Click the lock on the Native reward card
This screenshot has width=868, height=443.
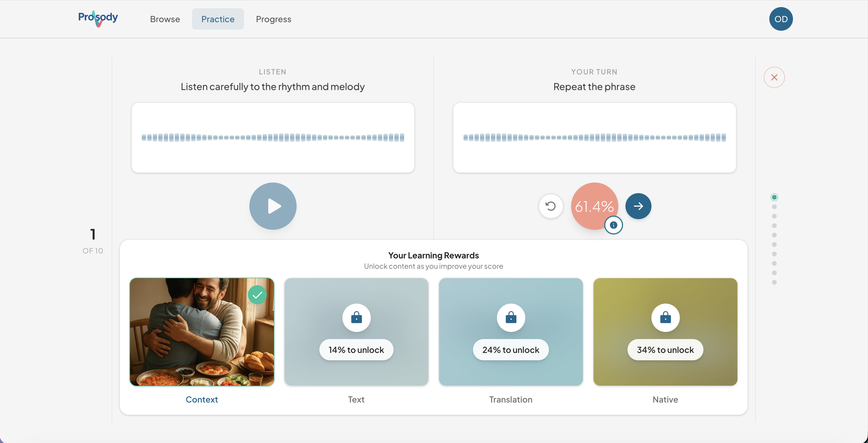[665, 317]
